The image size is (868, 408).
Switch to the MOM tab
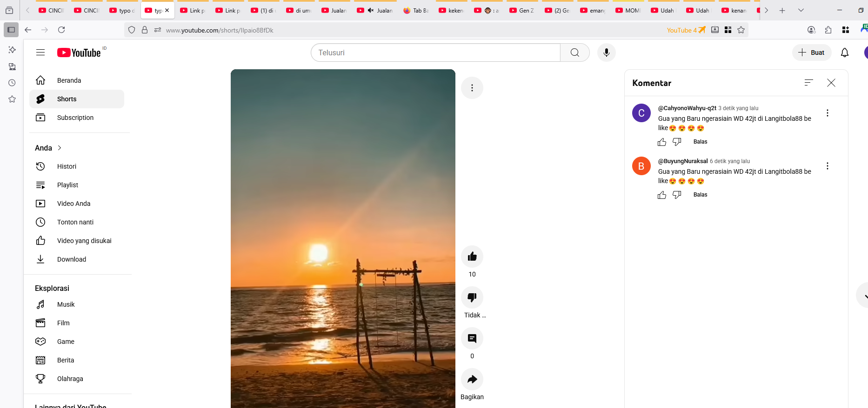pyautogui.click(x=628, y=10)
